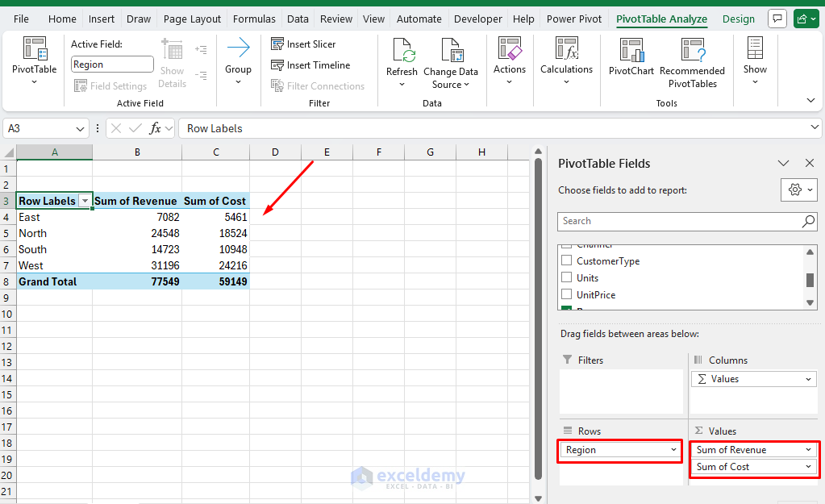This screenshot has height=504, width=825.
Task: Switch to the Design ribbon tab
Action: pos(739,18)
